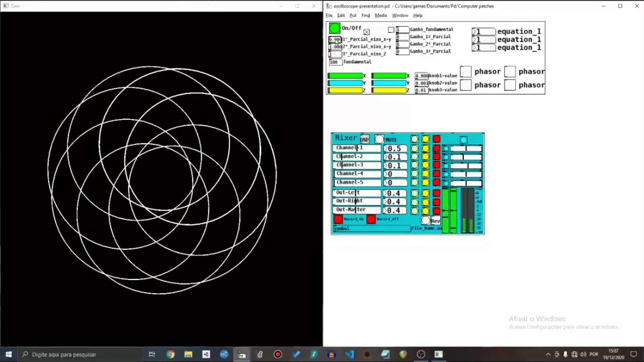Click the Channel-1 value box showing 0.5
Image resolution: width=644 pixels, height=362 pixels.
click(x=395, y=148)
